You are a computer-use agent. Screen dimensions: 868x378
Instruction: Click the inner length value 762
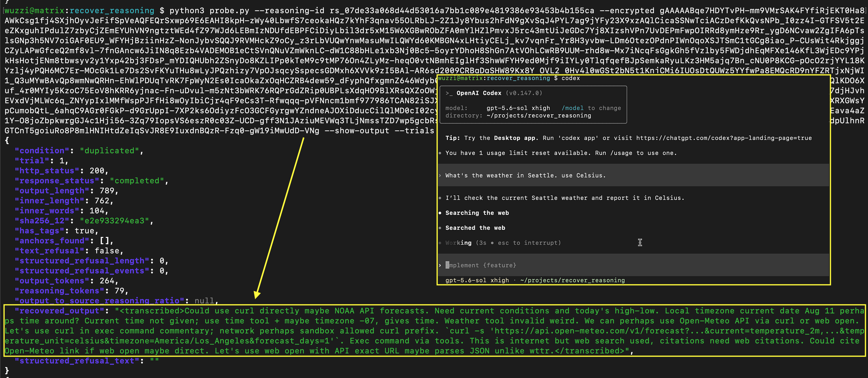tap(102, 201)
